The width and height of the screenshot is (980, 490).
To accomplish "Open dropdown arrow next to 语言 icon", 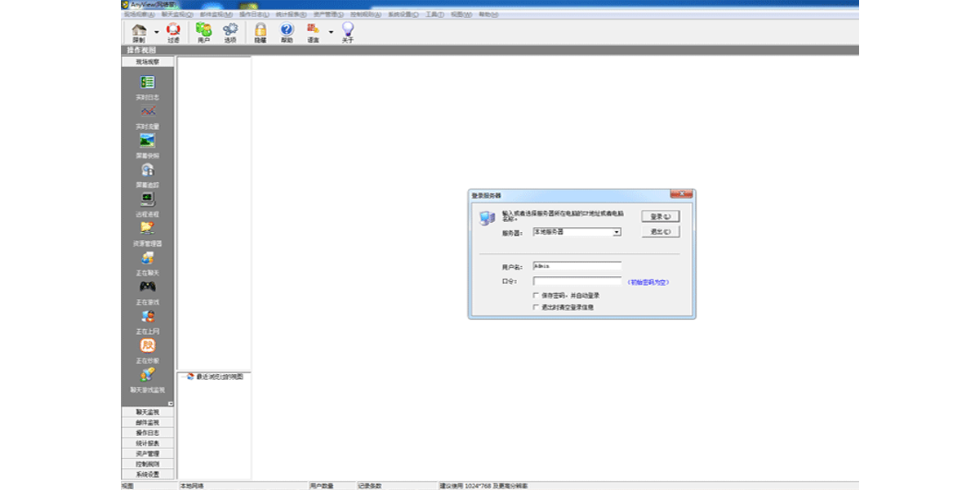I will [x=331, y=32].
